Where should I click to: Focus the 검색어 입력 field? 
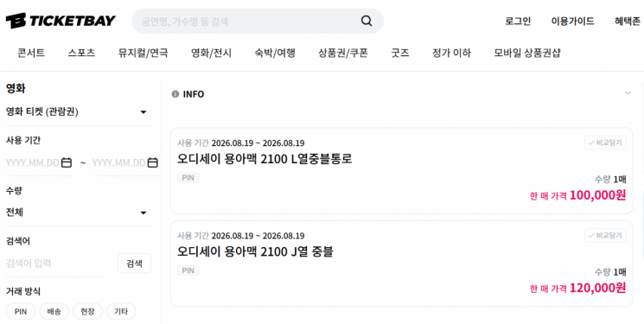55,264
